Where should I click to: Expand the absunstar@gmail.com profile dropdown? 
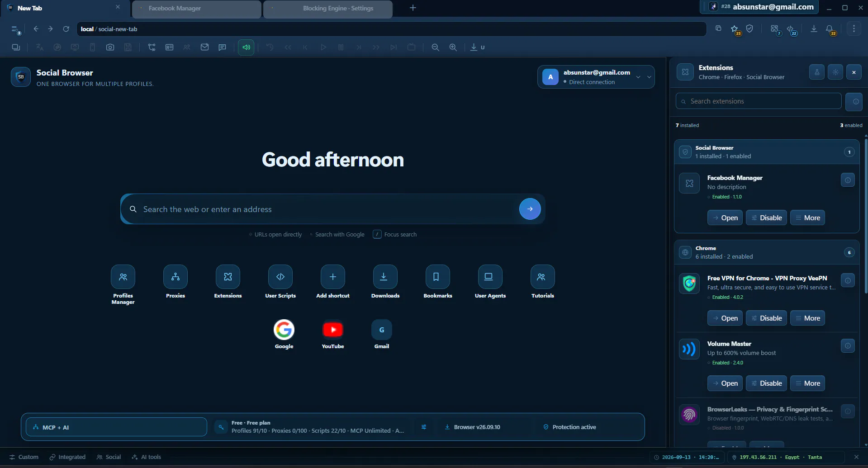coord(596,77)
